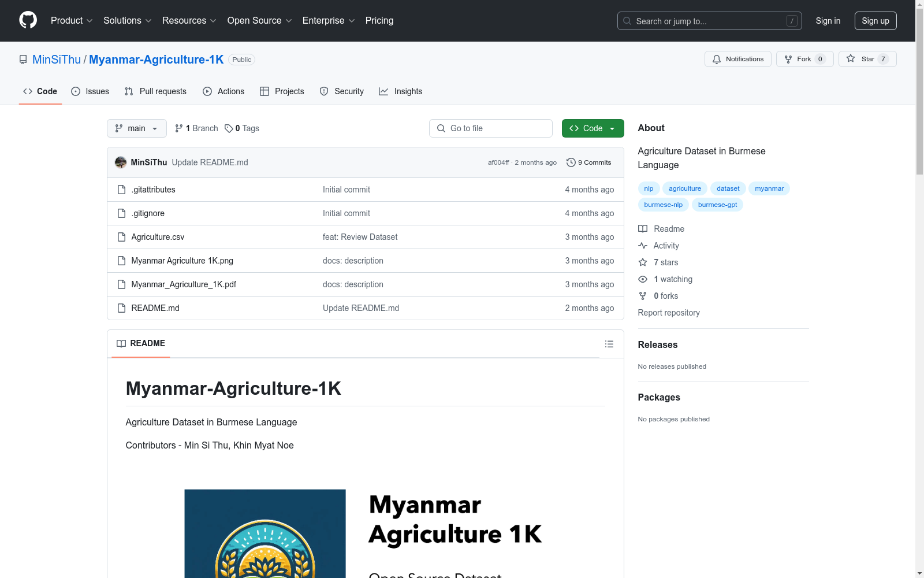The height and width of the screenshot is (578, 924).
Task: Open the 'feat: Review Dataset' commit message
Action: [360, 237]
